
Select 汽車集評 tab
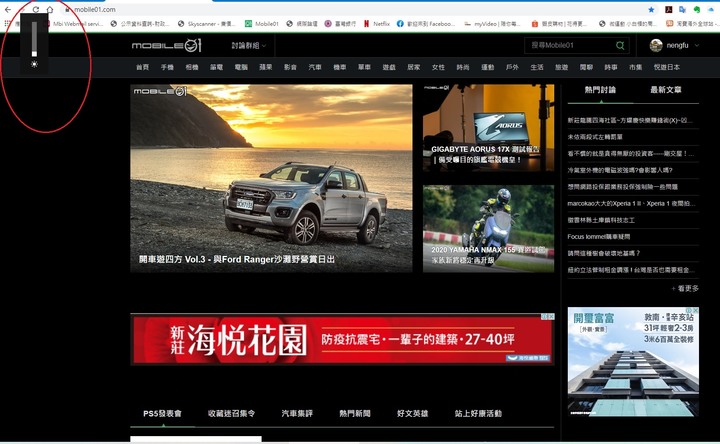pyautogui.click(x=297, y=414)
